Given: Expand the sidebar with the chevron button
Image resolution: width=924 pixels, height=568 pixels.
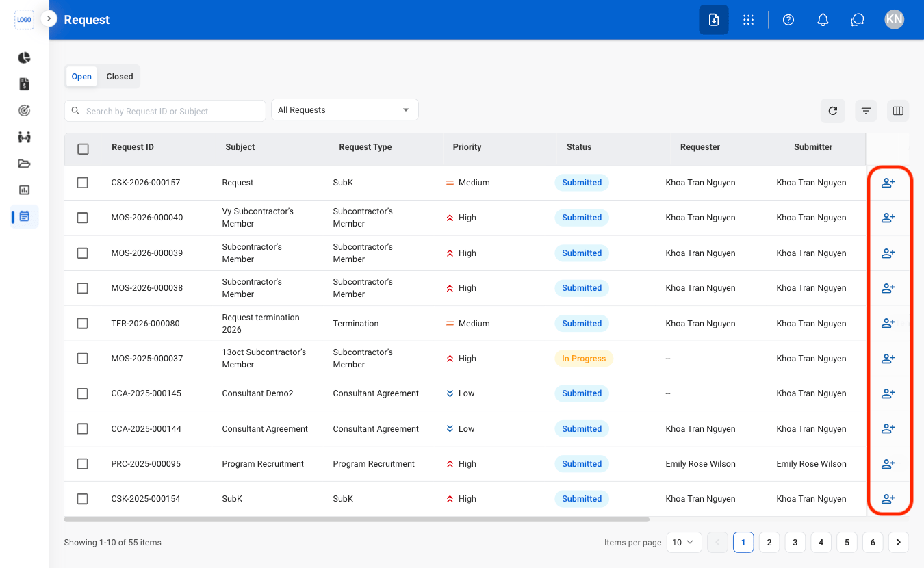Looking at the screenshot, I should (49, 18).
